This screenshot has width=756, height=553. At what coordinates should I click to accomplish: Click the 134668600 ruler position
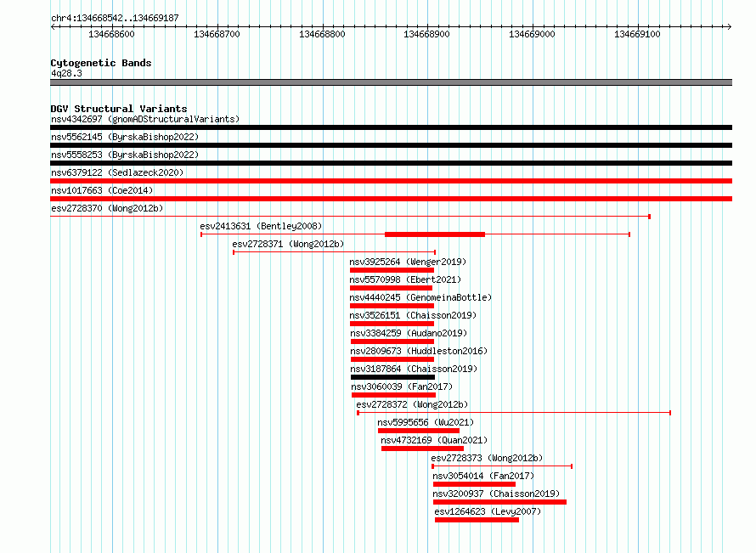coord(112,34)
